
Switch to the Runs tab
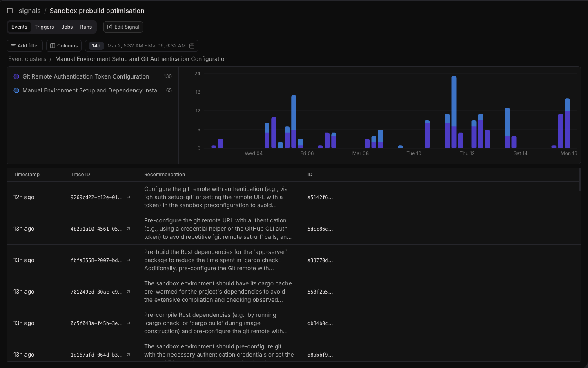tap(86, 27)
